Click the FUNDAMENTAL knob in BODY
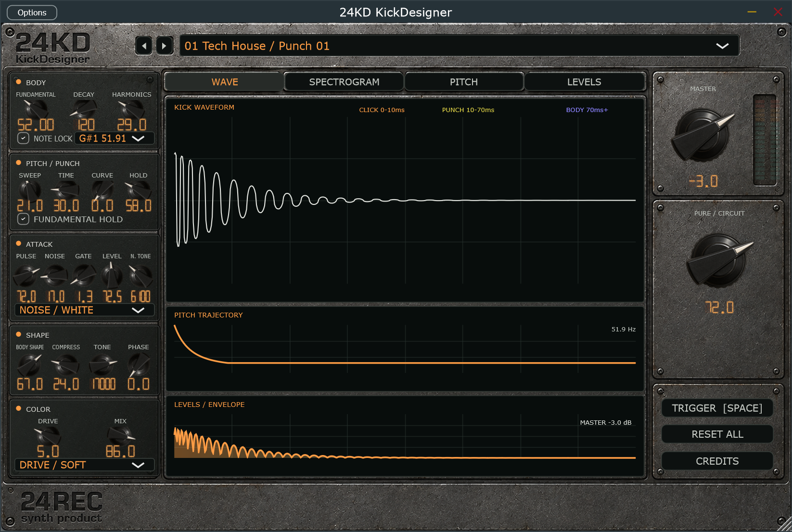Screen dimensions: 792x532 coord(36,109)
